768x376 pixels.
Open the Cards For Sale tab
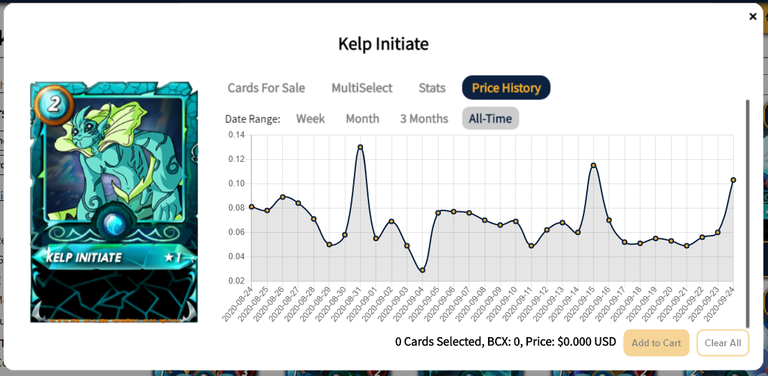pos(266,88)
